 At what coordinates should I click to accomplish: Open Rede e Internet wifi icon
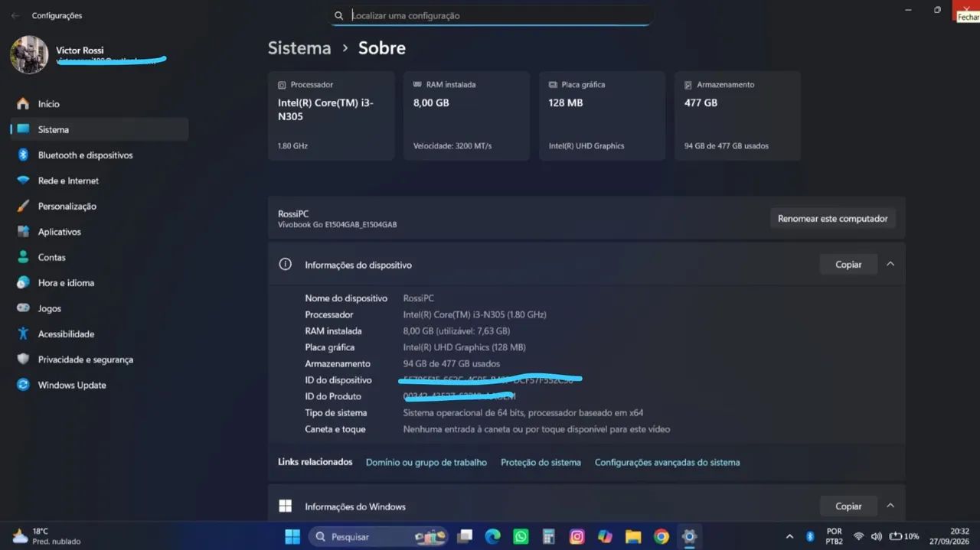pos(23,181)
